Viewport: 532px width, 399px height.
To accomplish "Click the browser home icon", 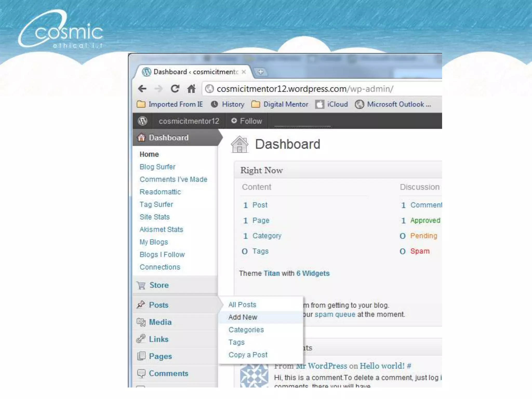I will point(191,89).
